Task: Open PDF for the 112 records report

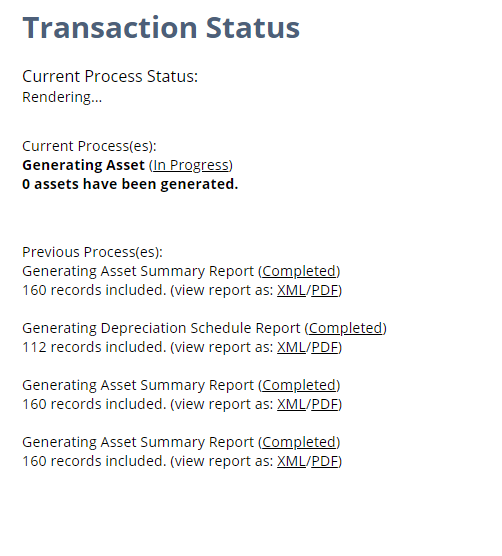Action: 324,347
